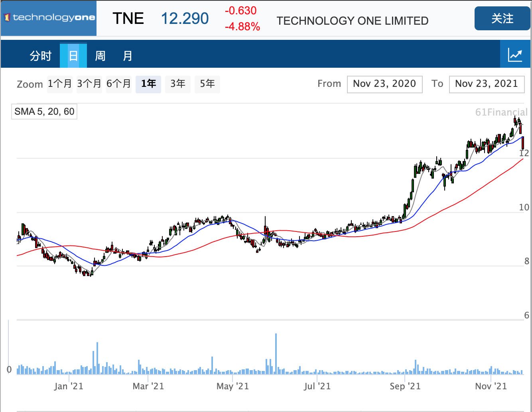The width and height of the screenshot is (532, 412).
Task: Set zoom to 1个月
Action: (60, 84)
